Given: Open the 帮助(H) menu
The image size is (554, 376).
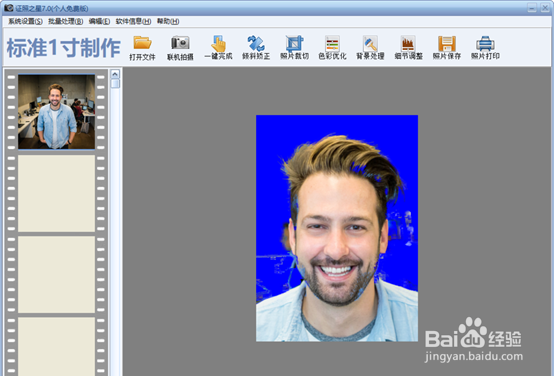Looking at the screenshot, I should 168,22.
